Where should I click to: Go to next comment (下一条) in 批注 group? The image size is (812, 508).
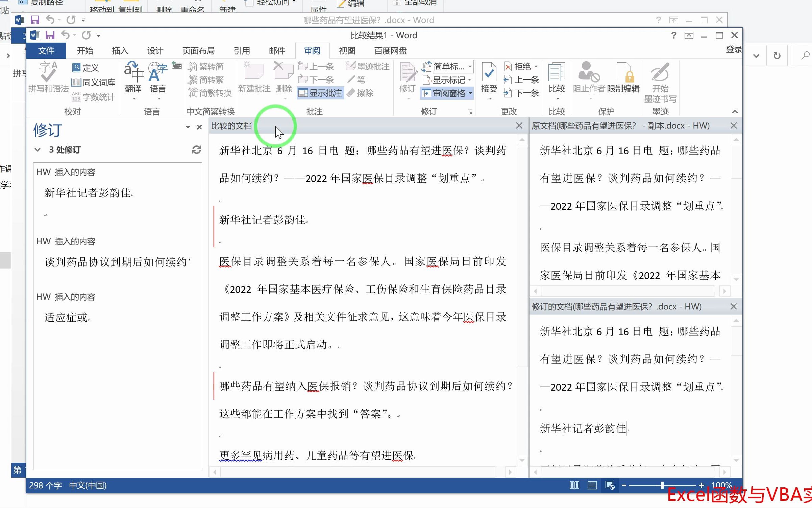click(x=316, y=80)
